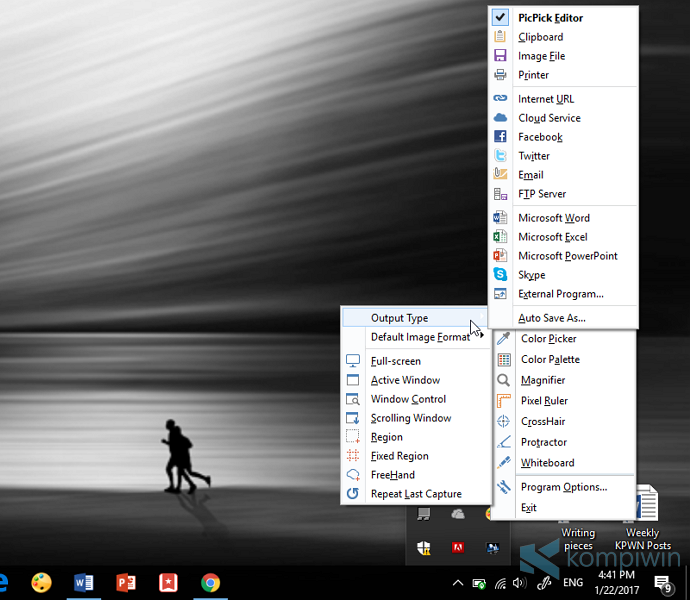Launch the Magnifier tool
690x600 pixels.
565,380
